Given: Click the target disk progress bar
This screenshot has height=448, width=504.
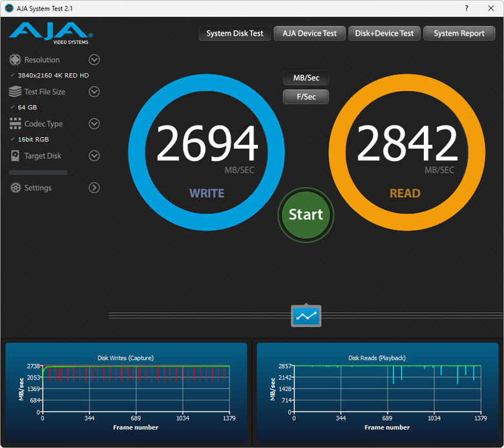Looking at the screenshot, I should (38, 173).
